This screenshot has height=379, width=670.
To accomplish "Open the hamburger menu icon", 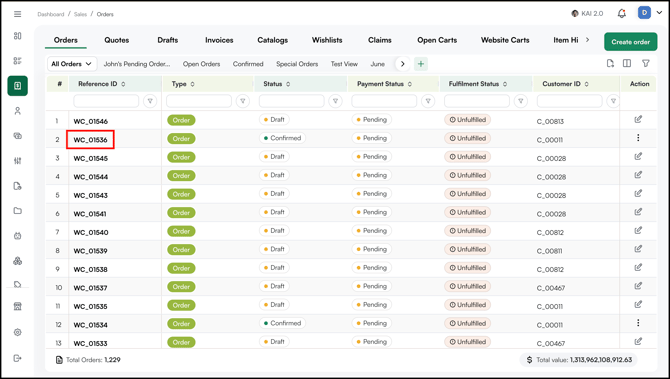I will point(18,14).
